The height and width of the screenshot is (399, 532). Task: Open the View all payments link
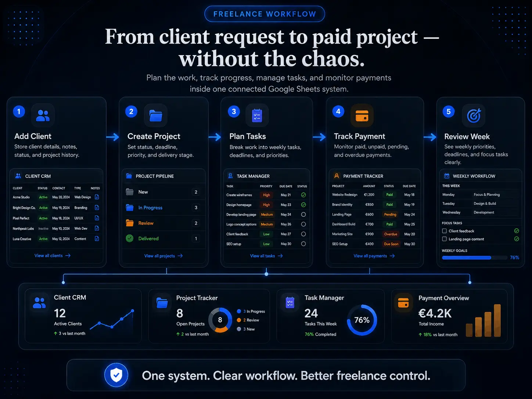(x=374, y=256)
